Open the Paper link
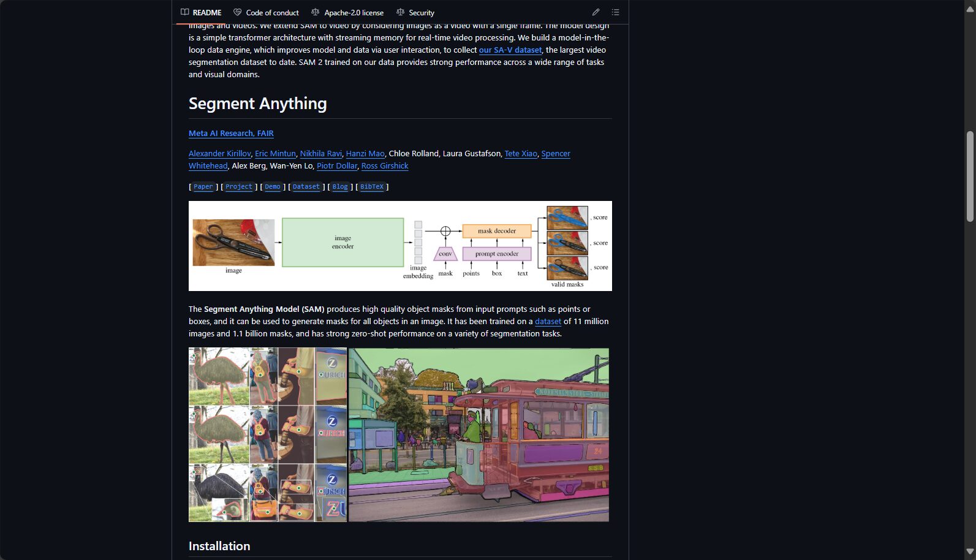The width and height of the screenshot is (976, 560). tap(203, 187)
